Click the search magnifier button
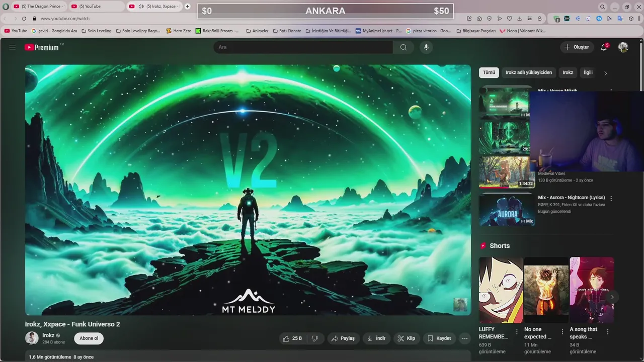Viewport: 644px width, 362px height. coord(404,47)
